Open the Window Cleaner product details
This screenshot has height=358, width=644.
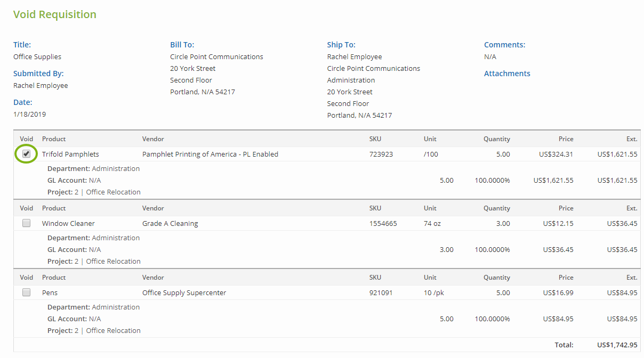pyautogui.click(x=68, y=223)
